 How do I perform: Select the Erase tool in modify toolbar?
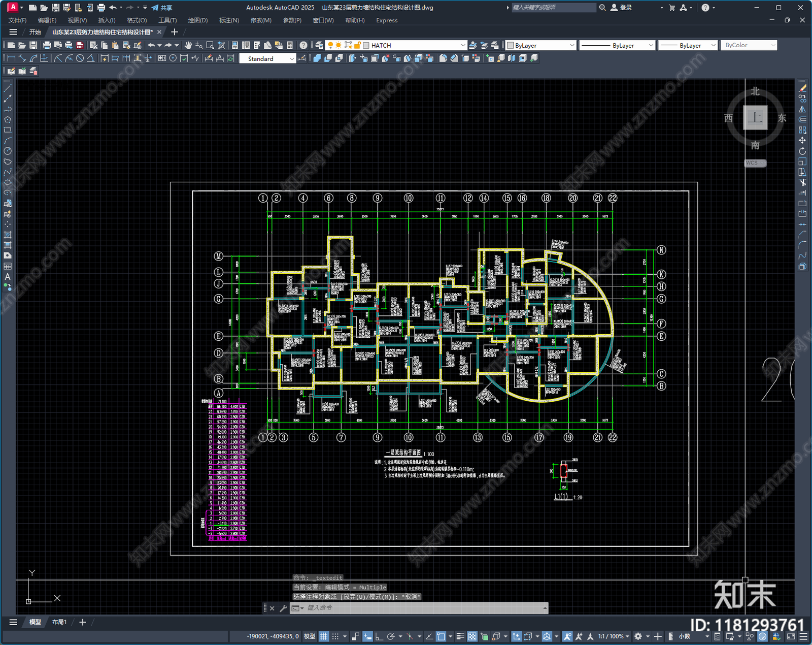click(802, 88)
